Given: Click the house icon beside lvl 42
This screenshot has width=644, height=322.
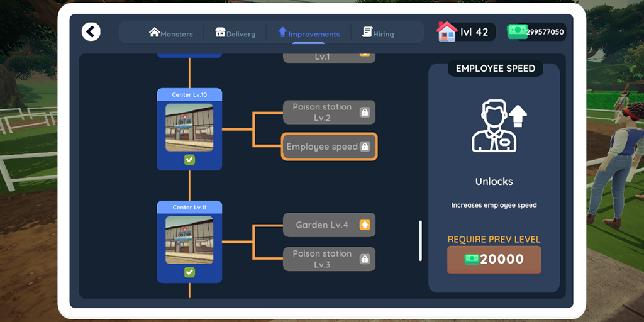Looking at the screenshot, I should click(447, 31).
